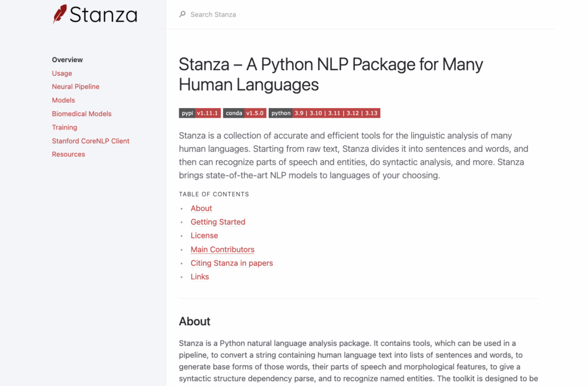Image resolution: width=588 pixels, height=386 pixels.
Task: Focus the Search Stanza input field
Action: point(287,14)
